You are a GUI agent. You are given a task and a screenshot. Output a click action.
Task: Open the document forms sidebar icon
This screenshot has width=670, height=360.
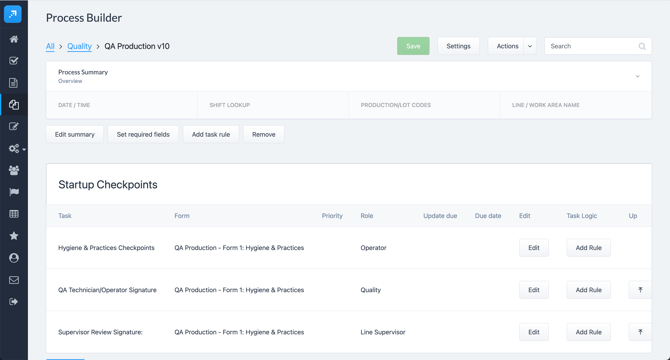pyautogui.click(x=14, y=83)
